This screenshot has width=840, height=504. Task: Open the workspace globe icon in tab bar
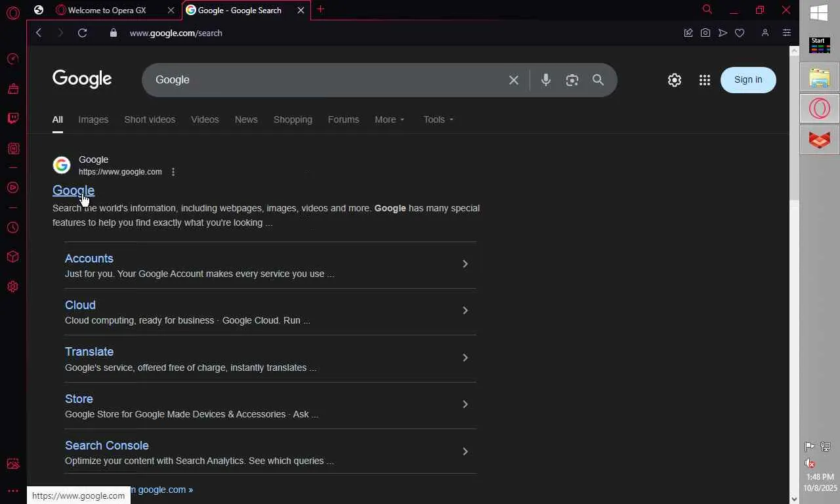(39, 10)
